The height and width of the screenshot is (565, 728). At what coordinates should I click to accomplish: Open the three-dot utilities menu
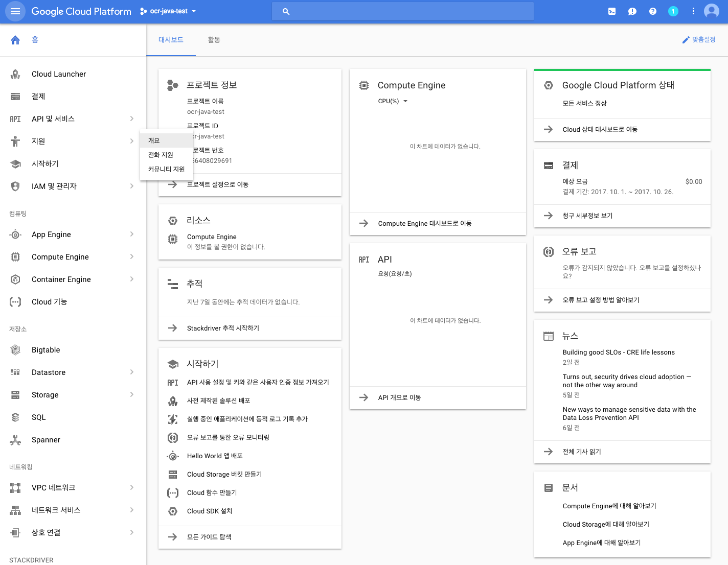pos(693,11)
